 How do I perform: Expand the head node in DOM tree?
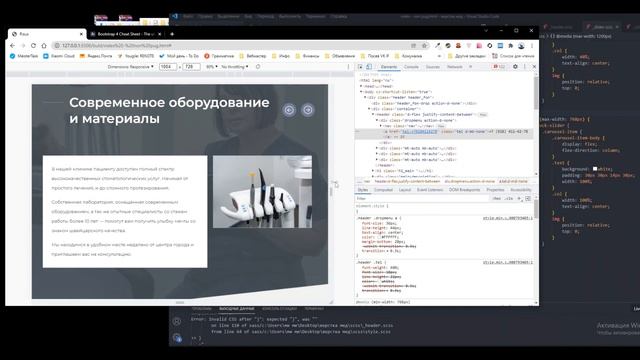coord(361,86)
